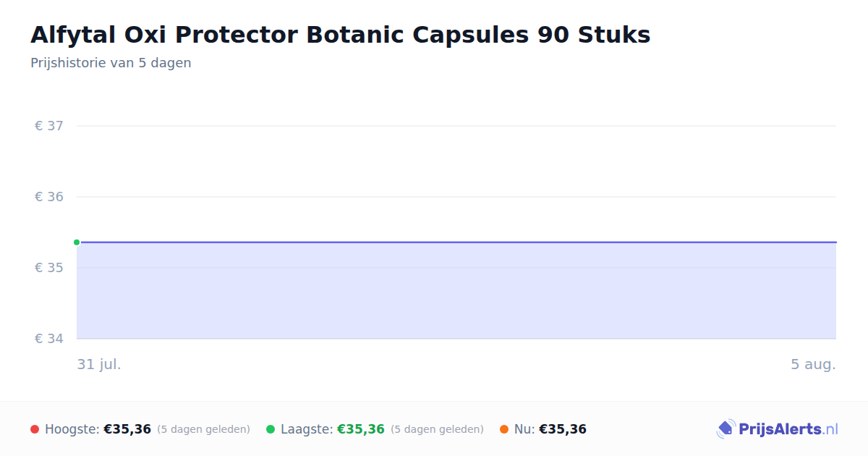This screenshot has height=456, width=868.
Task: Click the Hoogste price €35,36 value
Action: 127,429
